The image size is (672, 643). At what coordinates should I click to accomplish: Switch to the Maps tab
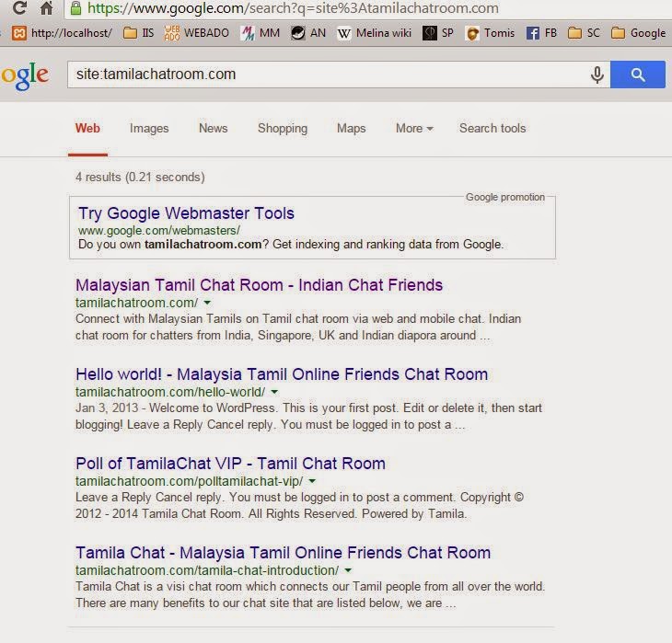pyautogui.click(x=351, y=128)
